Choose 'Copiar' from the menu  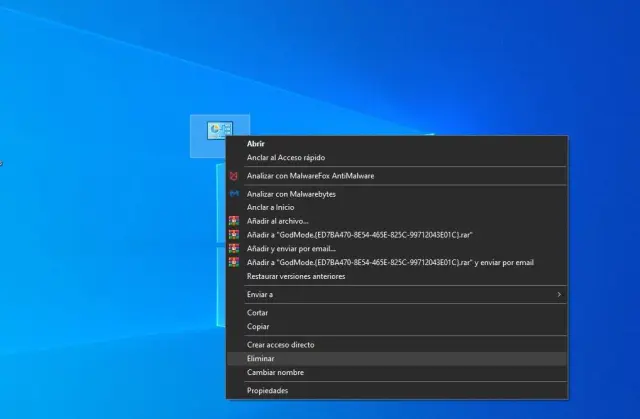point(258,326)
